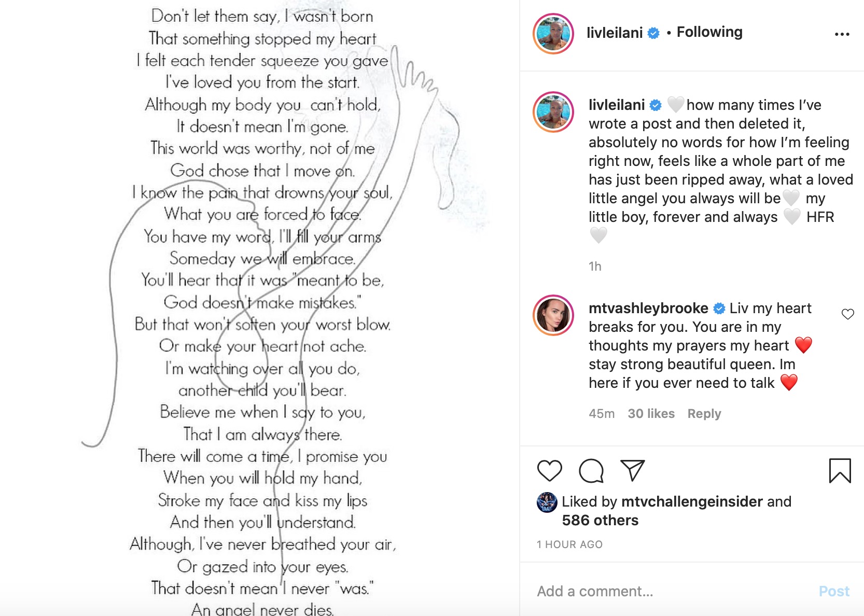This screenshot has height=616, width=864.
Task: Click the Following button in header
Action: tap(709, 32)
